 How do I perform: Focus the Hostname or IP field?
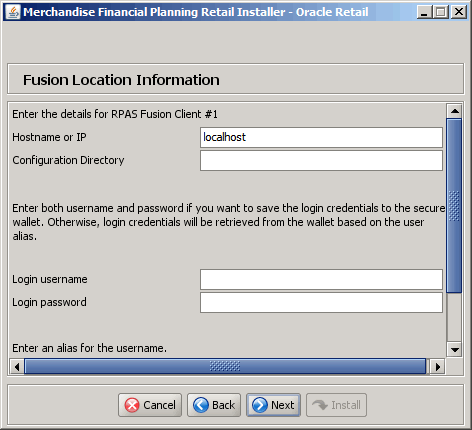point(321,137)
